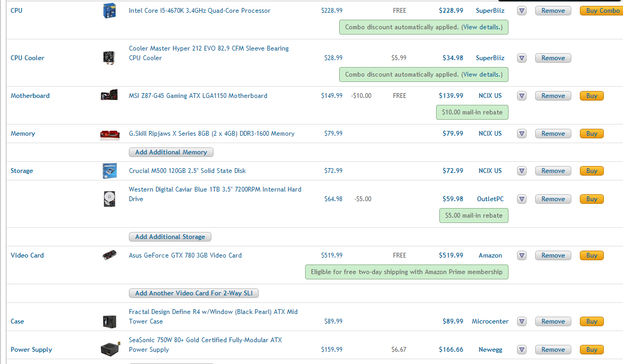Expand price options dropdown for Video Card row
This screenshot has height=364, width=623.
pyautogui.click(x=522, y=255)
